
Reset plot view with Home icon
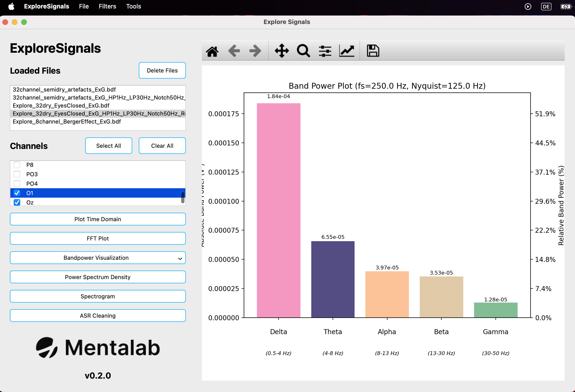[212, 51]
